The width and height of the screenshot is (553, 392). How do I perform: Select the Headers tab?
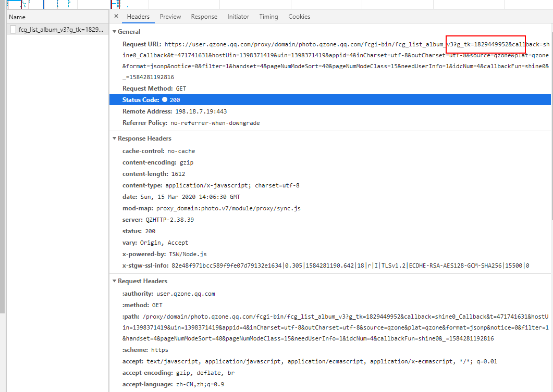click(138, 16)
